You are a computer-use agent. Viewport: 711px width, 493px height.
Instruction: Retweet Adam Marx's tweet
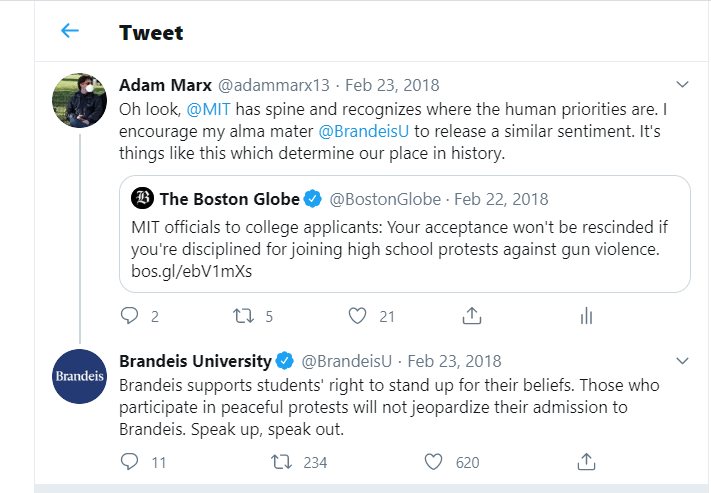pos(242,316)
